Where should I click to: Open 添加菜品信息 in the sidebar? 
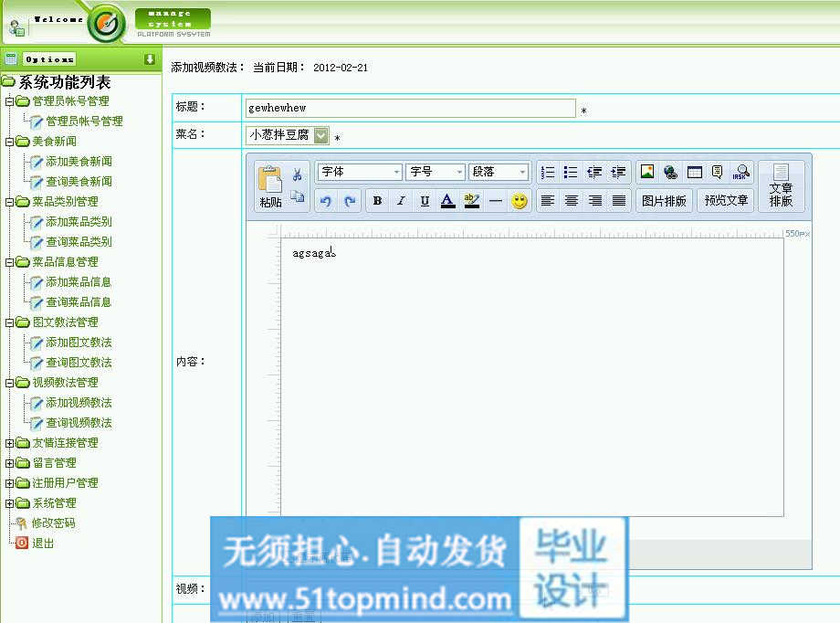[x=79, y=282]
